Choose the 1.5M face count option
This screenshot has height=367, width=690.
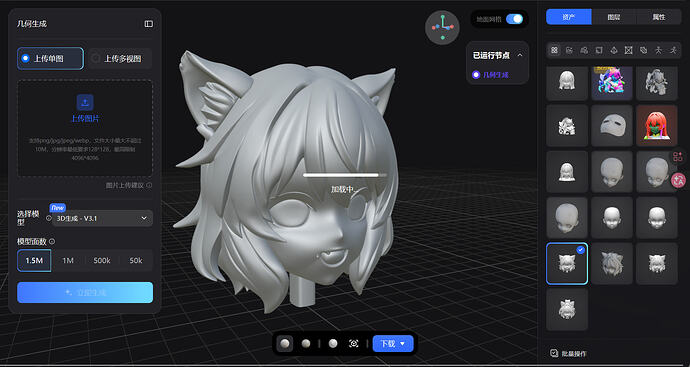(34, 261)
